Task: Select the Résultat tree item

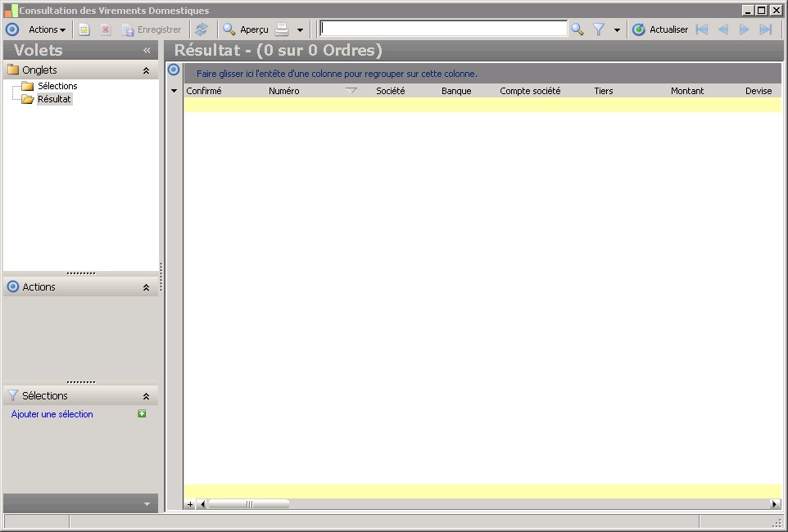Action: (x=54, y=99)
